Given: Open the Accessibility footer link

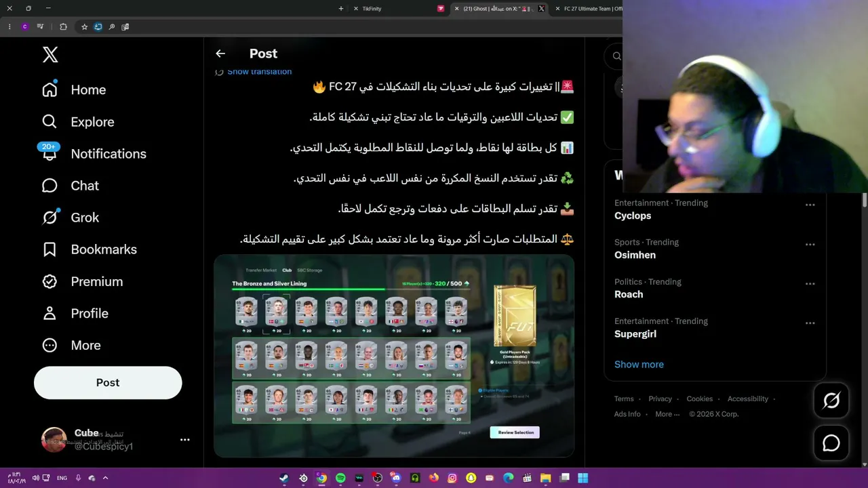Looking at the screenshot, I should coord(748,399).
